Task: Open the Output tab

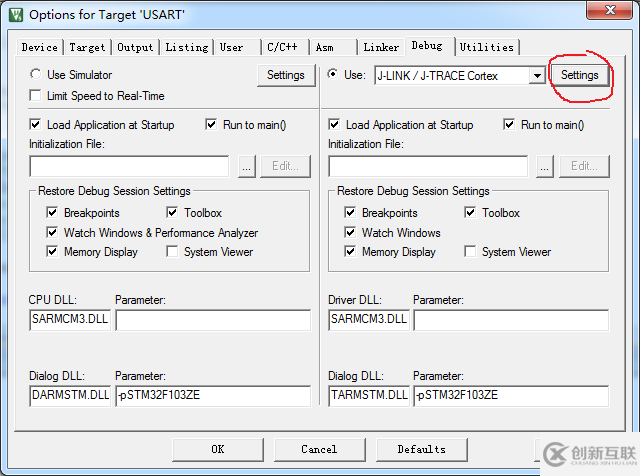Action: (x=135, y=47)
